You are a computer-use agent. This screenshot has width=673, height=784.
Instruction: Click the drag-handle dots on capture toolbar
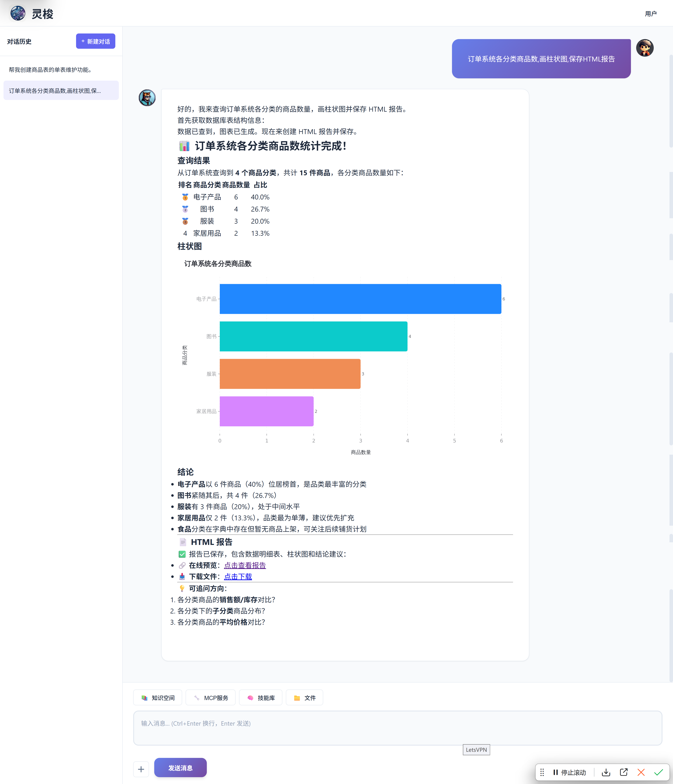(542, 772)
